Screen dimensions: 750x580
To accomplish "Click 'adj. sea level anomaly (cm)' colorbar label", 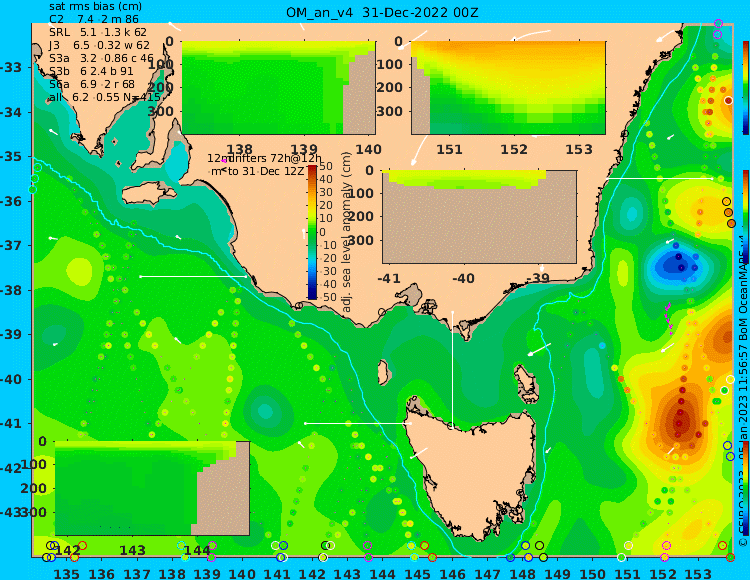I will pos(347,232).
